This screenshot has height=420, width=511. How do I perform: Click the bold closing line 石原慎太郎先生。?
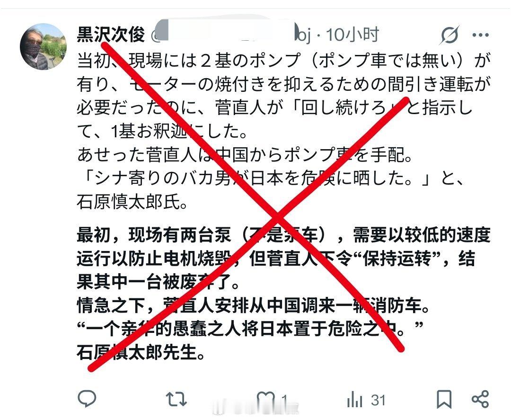point(141,352)
